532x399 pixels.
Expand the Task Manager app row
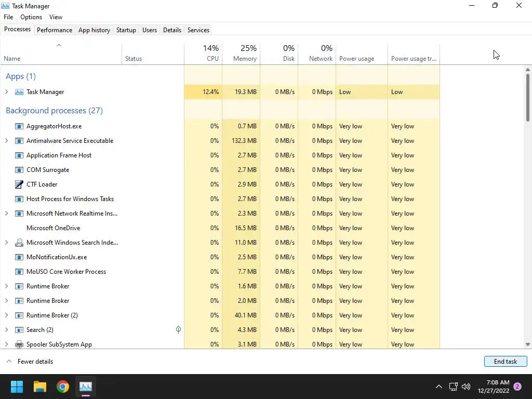click(6, 92)
